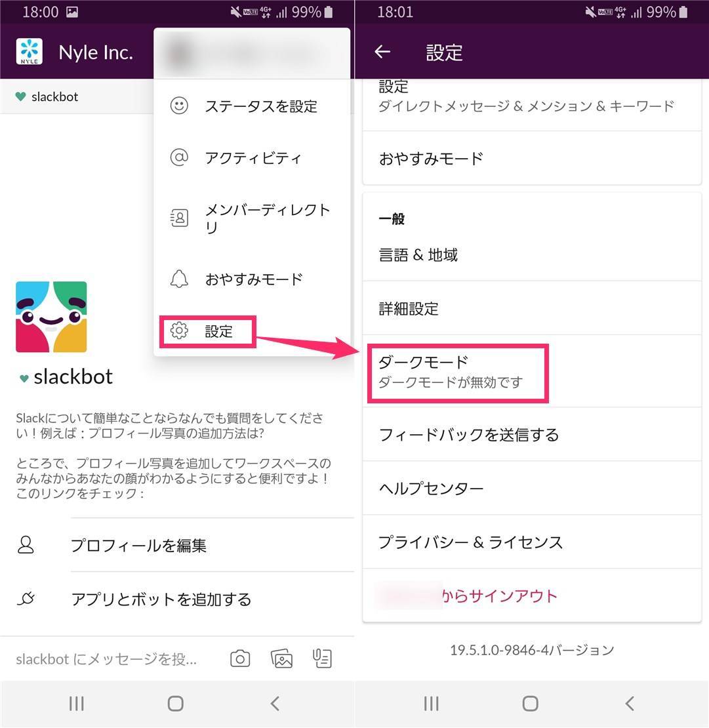Open 言語 & 地域 setting

[532, 254]
